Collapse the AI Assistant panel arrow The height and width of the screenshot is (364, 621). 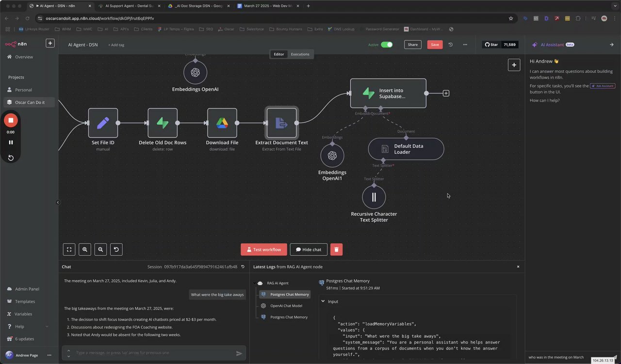coord(611,45)
